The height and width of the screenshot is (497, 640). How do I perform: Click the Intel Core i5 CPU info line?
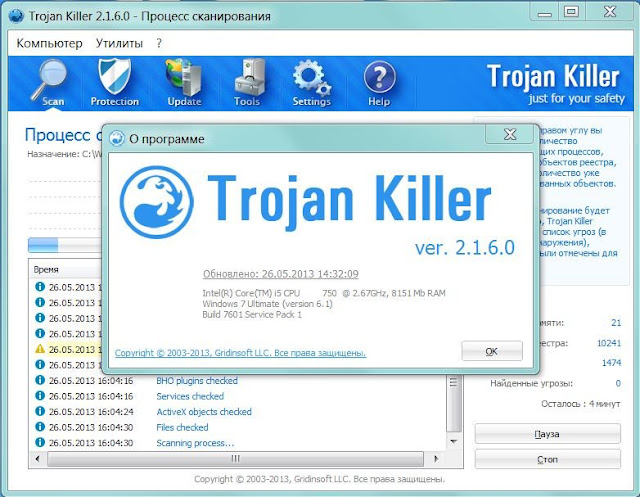[x=324, y=293]
